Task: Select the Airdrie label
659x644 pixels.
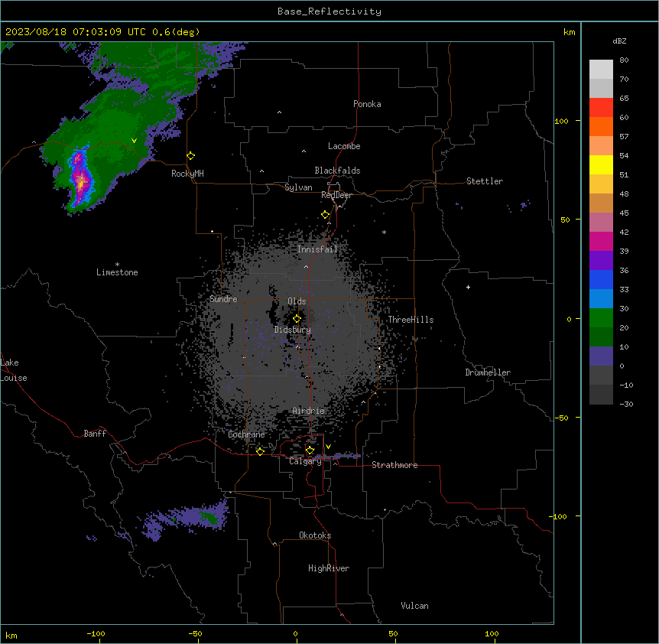Action: tap(309, 411)
